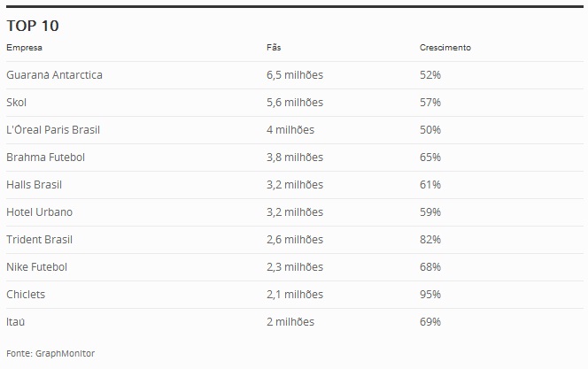Click the Hotel Urbano entry
Viewport: 588px width, 369px height.
click(39, 212)
